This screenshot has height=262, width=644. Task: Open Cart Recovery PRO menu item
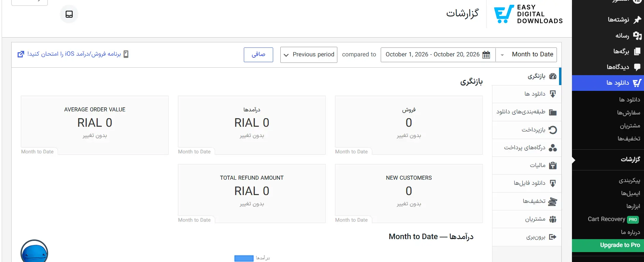coord(613,219)
